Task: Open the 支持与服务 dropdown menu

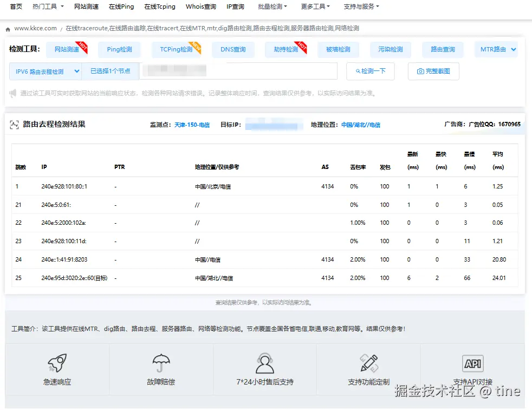Action: click(361, 6)
